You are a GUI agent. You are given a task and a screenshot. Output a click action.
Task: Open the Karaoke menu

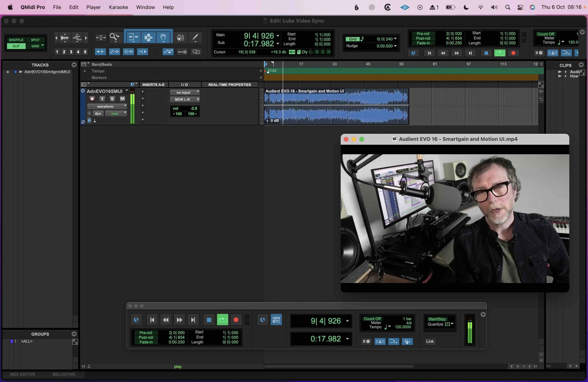pyautogui.click(x=118, y=7)
